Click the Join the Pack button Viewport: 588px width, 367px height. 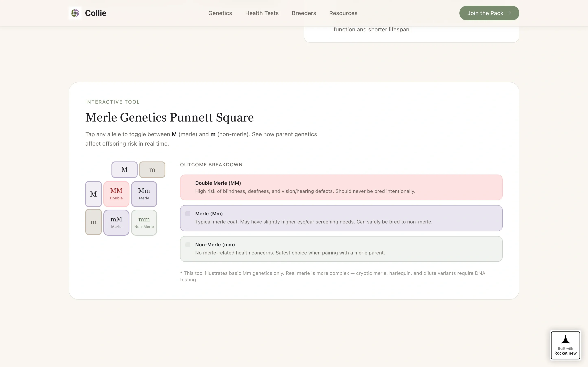point(489,13)
